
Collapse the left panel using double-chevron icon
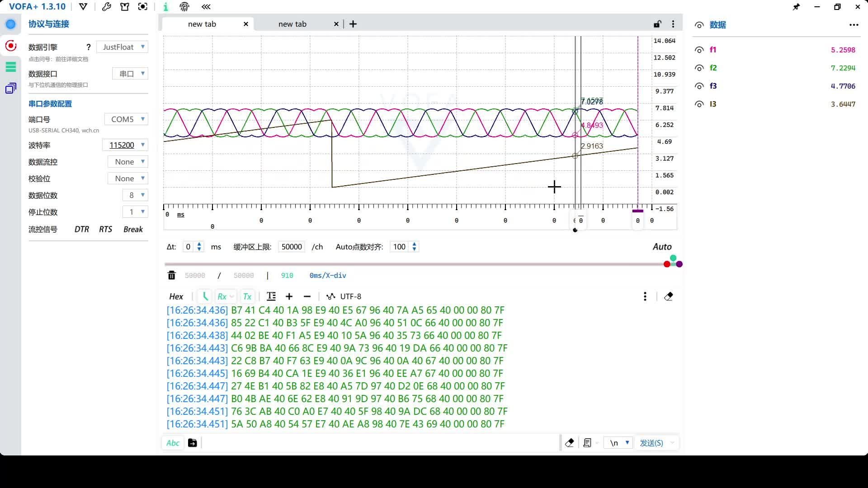click(x=206, y=7)
